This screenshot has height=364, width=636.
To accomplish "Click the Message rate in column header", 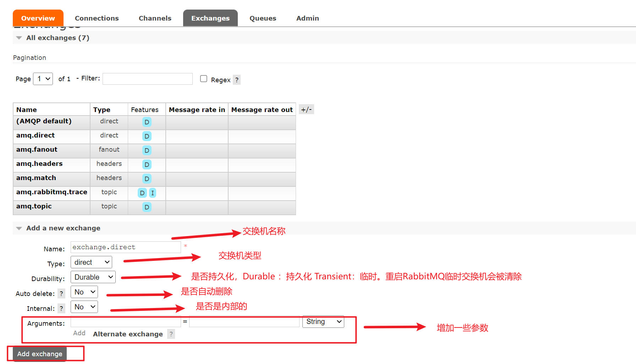I will [197, 110].
